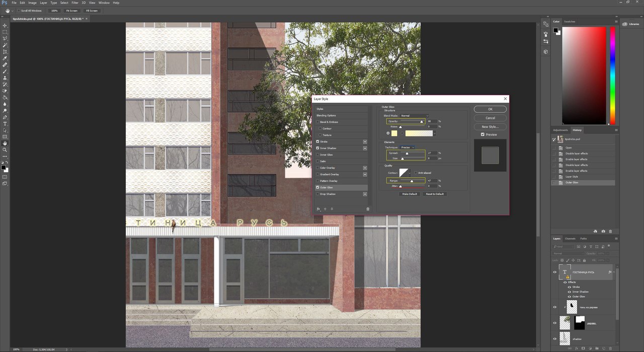This screenshot has width=644, height=352.
Task: Open the Blend Mode dropdown
Action: [414, 116]
